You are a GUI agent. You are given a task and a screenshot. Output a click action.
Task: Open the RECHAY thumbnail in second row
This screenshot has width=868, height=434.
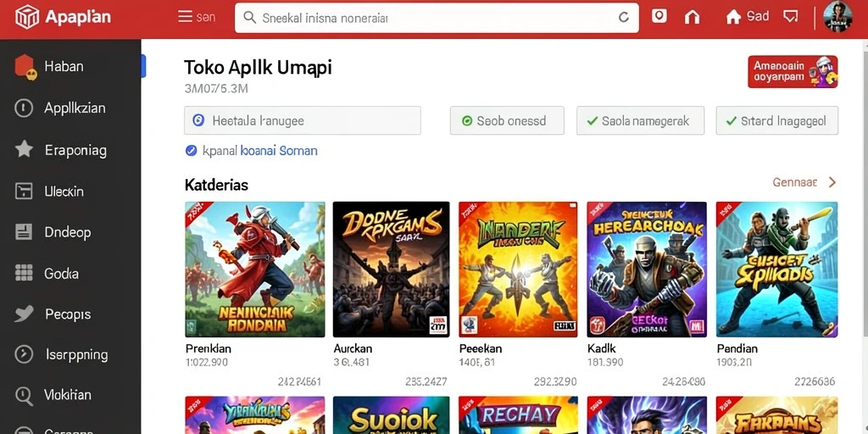click(x=518, y=415)
